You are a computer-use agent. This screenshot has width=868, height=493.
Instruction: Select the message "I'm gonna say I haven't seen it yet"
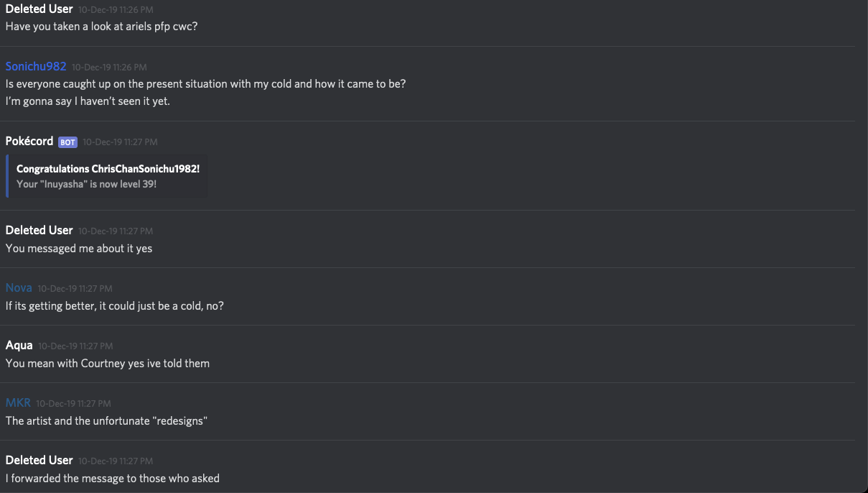coord(88,101)
